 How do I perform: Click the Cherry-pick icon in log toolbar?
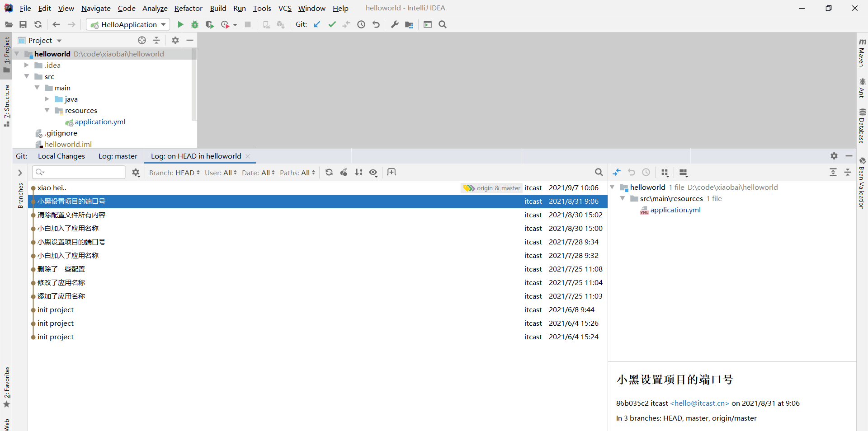click(x=344, y=172)
